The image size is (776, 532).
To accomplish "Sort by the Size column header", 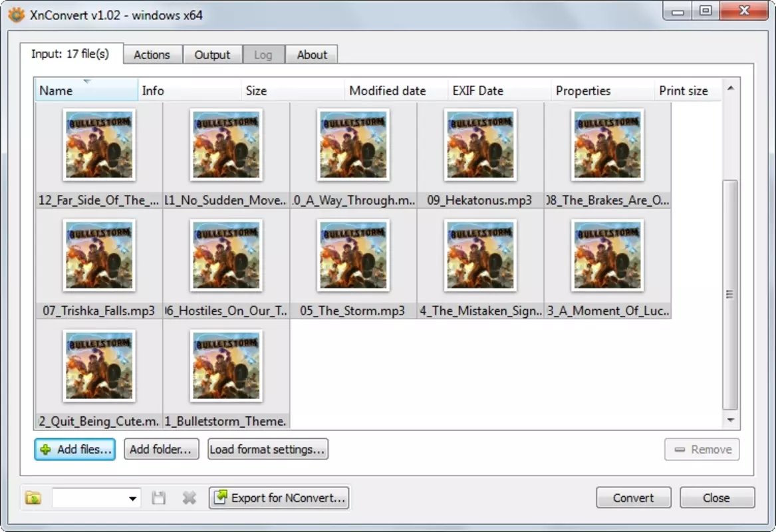I will pyautogui.click(x=293, y=90).
